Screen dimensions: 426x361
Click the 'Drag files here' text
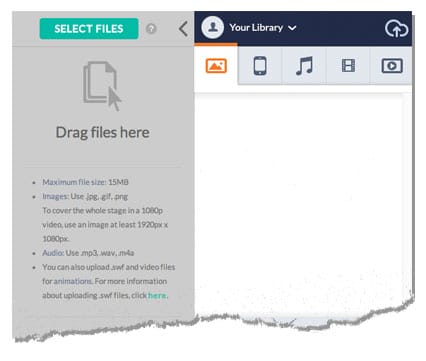tap(102, 132)
